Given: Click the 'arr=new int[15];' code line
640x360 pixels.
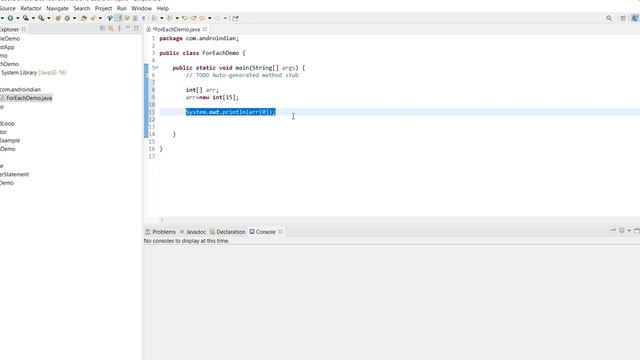Looking at the screenshot, I should pos(212,97).
